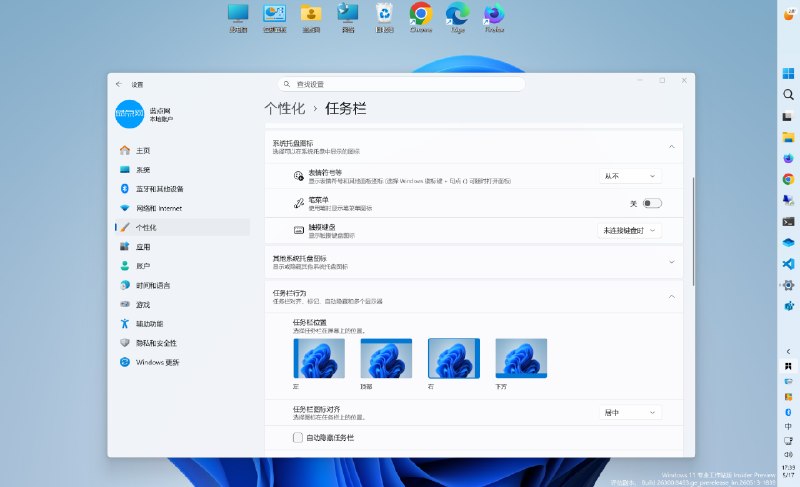The image size is (800, 487).
Task: Open 隐私和安全性 in sidebar
Action: (183, 343)
